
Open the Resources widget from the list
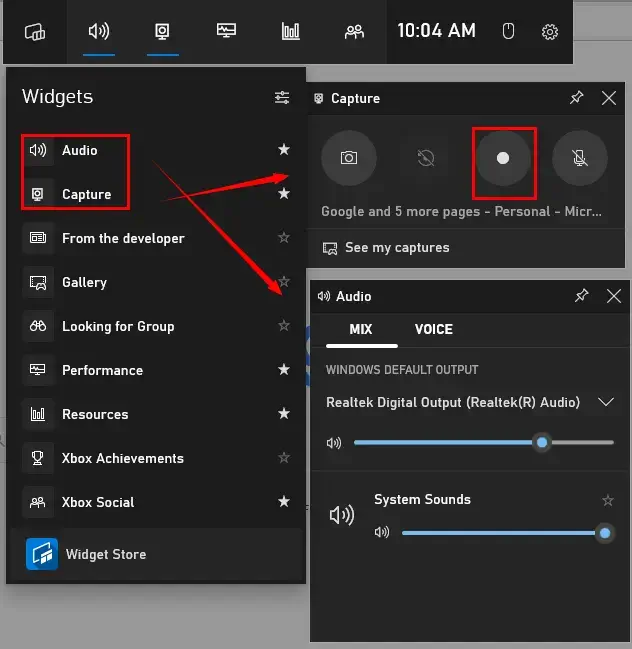tap(156, 414)
